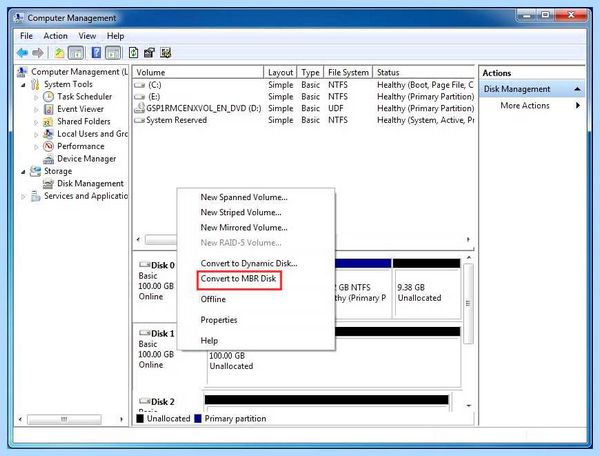Open the Help menu in the menu bar

[x=115, y=36]
